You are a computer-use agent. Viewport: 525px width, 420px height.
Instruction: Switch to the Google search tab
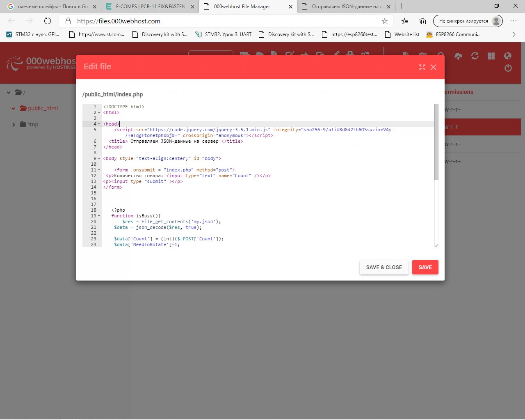(51, 7)
